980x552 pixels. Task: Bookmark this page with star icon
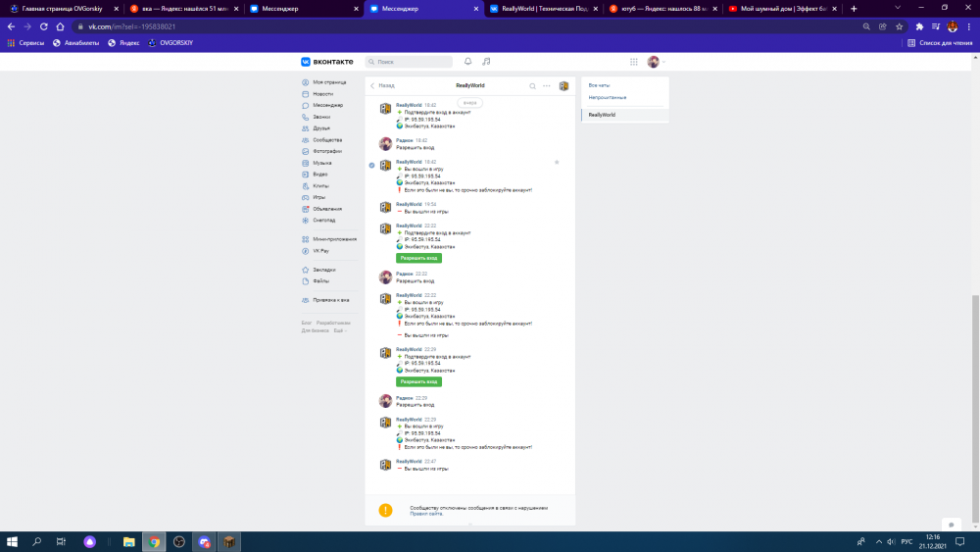tap(900, 26)
